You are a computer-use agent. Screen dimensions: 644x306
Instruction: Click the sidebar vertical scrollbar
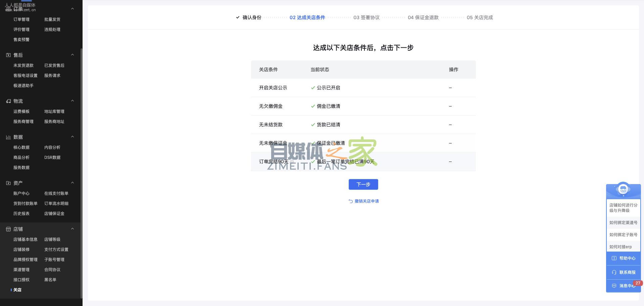(x=81, y=168)
